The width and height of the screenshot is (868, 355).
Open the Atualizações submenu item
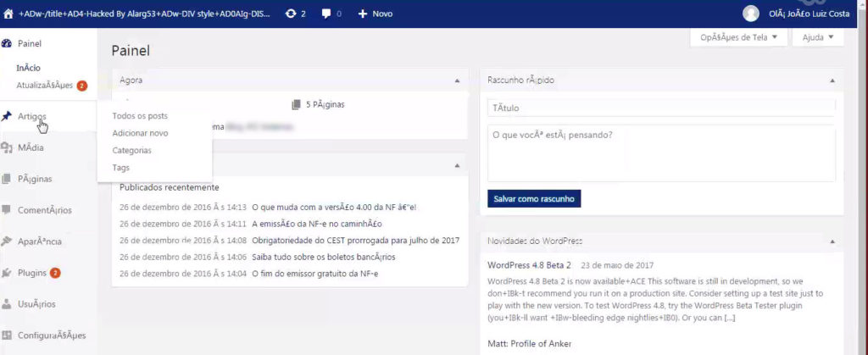(45, 86)
